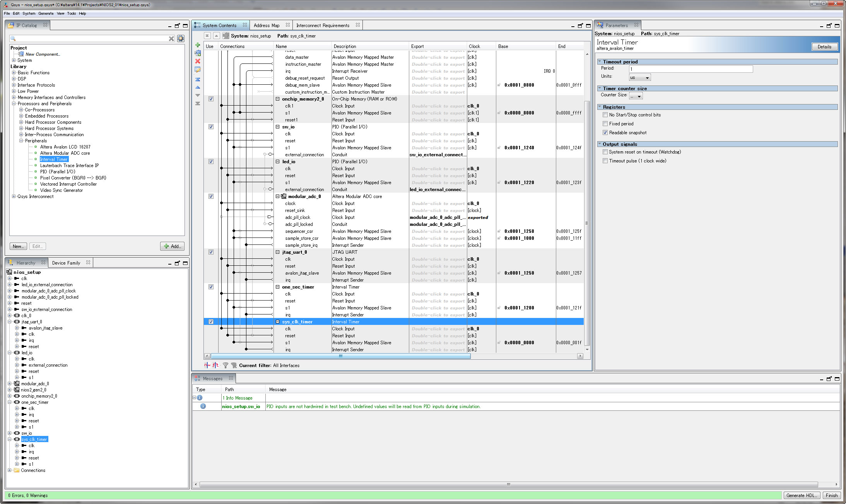Toggle Use checkbox for onchip_memory2_0
The image size is (846, 504).
[x=211, y=99]
